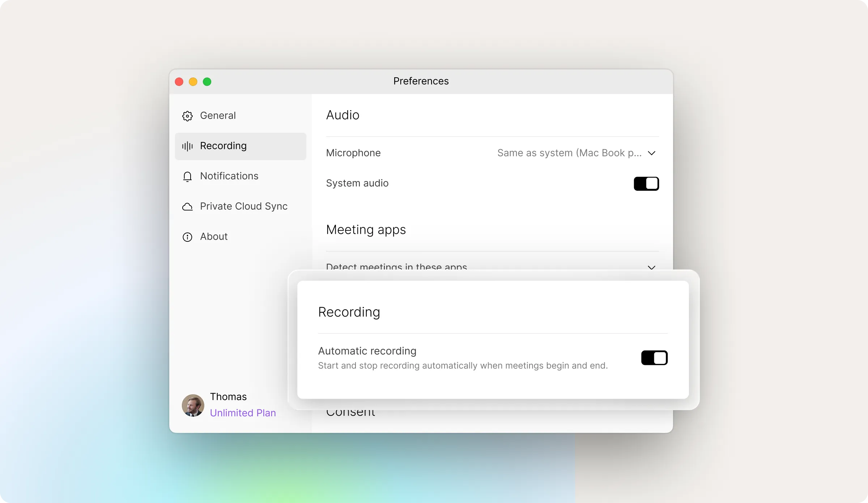This screenshot has width=868, height=503.
Task: Click the Unlimited Plan link
Action: click(243, 413)
